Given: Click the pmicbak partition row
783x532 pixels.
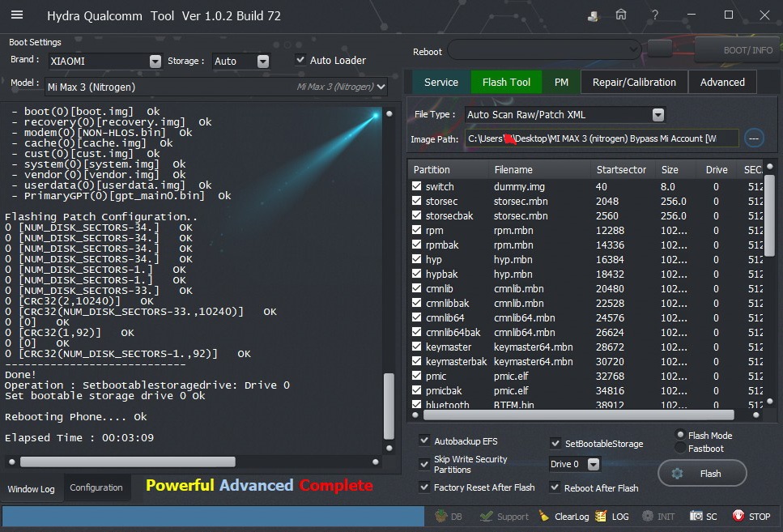Looking at the screenshot, I should [x=586, y=390].
